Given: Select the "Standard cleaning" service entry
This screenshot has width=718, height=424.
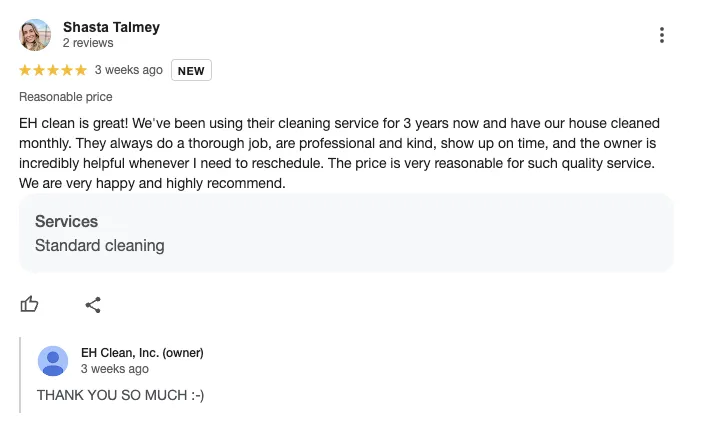Looking at the screenshot, I should [100, 246].
